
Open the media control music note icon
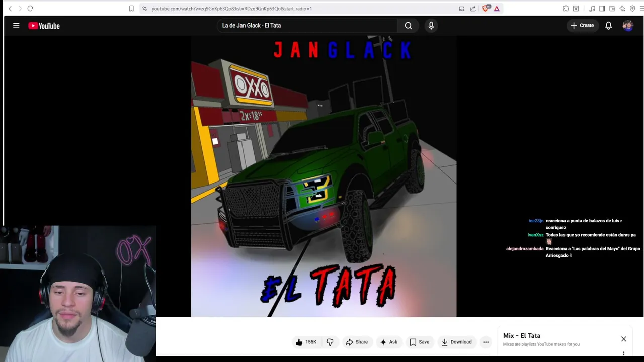click(x=592, y=8)
